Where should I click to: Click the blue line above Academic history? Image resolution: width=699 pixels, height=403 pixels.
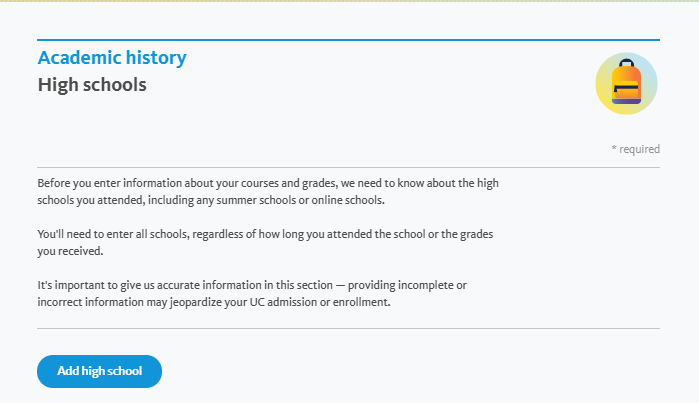coord(348,40)
